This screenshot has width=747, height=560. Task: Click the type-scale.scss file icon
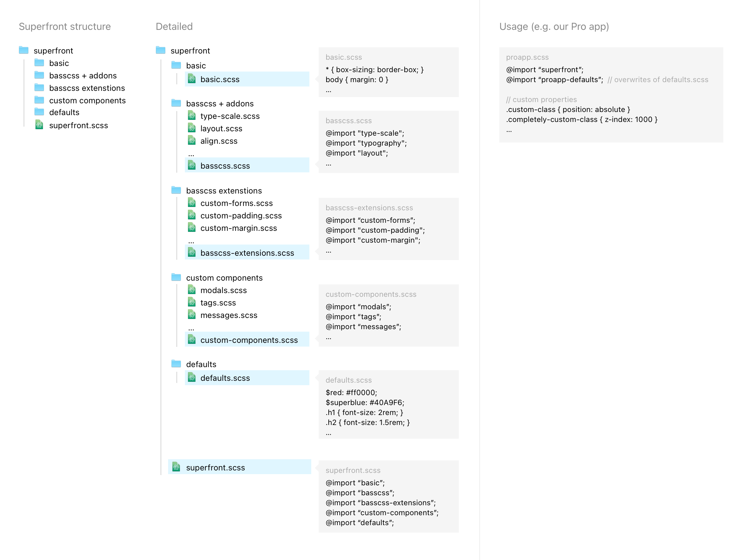click(191, 115)
